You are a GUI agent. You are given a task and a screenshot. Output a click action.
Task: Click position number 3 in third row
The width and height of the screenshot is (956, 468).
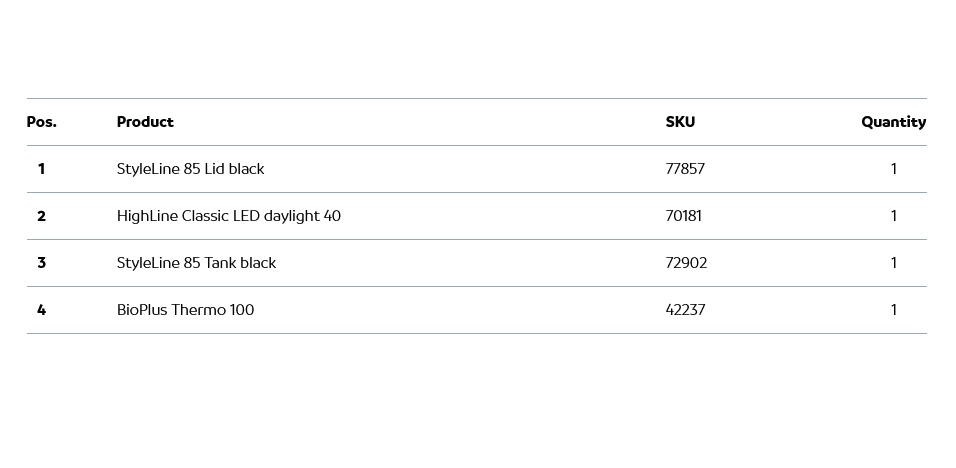click(41, 263)
